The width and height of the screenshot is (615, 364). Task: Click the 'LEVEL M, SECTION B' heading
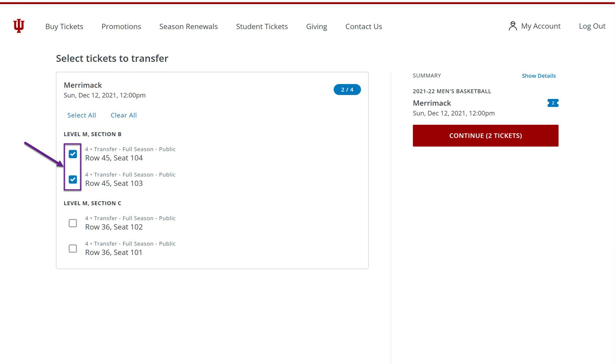point(92,134)
